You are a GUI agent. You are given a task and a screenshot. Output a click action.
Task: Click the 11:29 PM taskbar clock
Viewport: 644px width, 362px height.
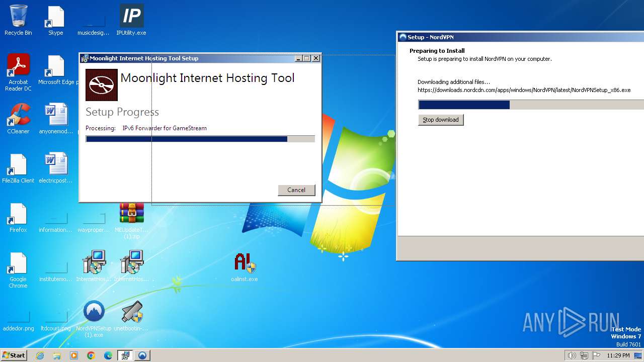click(x=618, y=355)
